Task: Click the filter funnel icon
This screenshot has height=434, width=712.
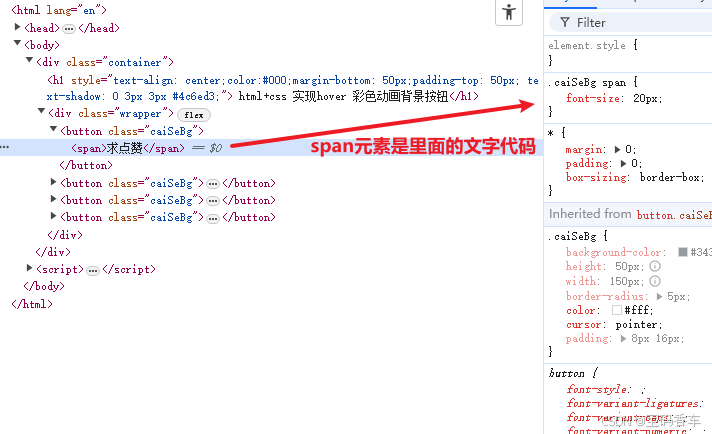Action: (x=564, y=22)
